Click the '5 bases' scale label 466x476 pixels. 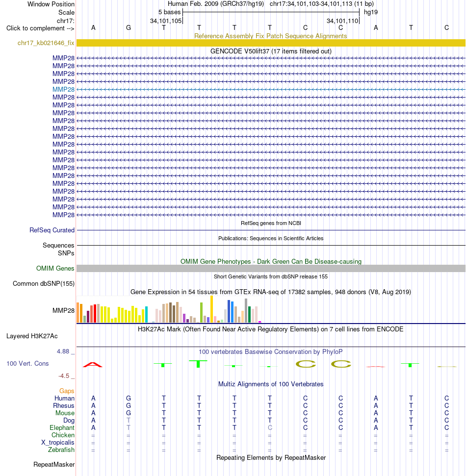169,12
